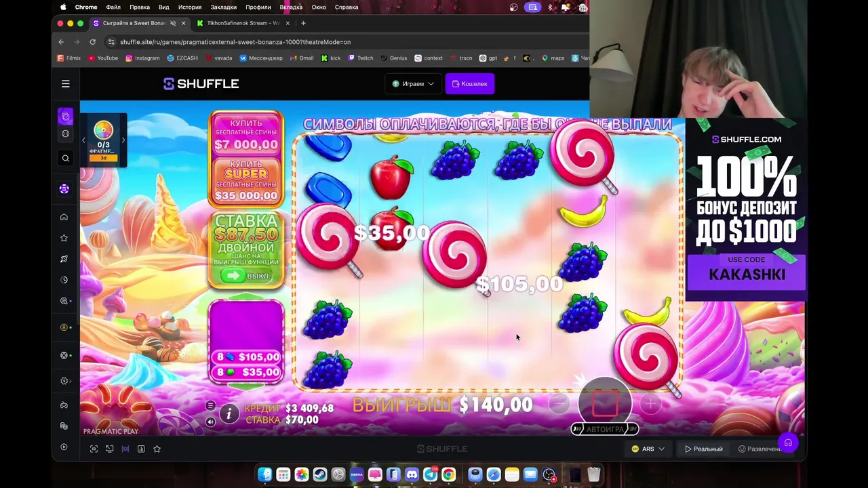The image size is (868, 488).
Task: Open the orange coin icon in sidebar
Action: pos(64,327)
